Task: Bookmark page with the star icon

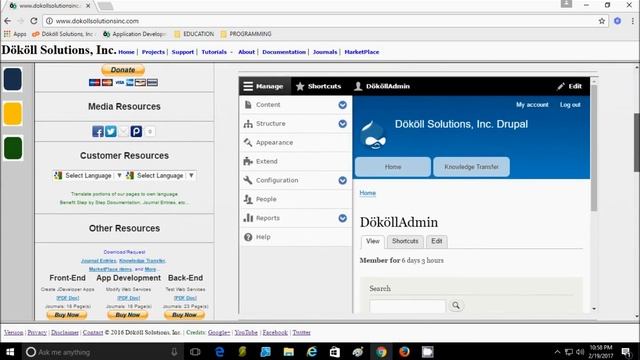Action: tap(602, 21)
